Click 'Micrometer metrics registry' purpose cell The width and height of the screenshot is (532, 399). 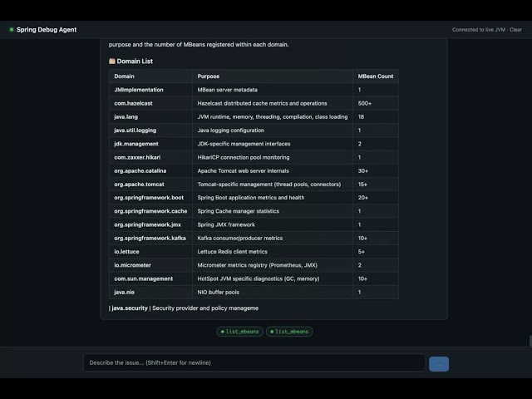coord(273,265)
